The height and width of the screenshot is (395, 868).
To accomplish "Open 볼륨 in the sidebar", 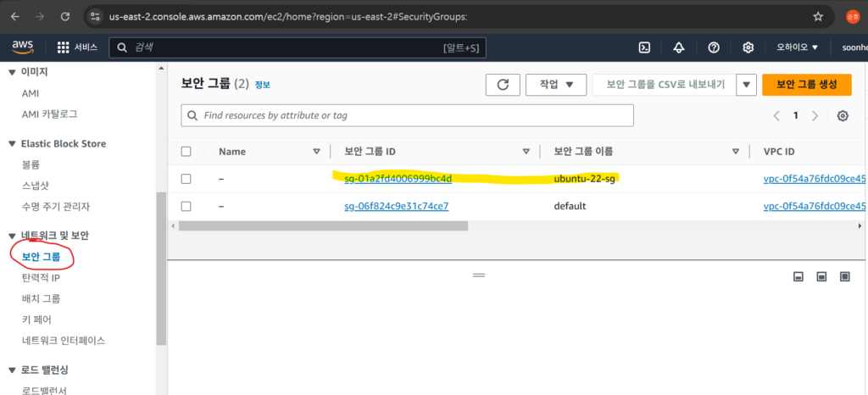I will (31, 164).
